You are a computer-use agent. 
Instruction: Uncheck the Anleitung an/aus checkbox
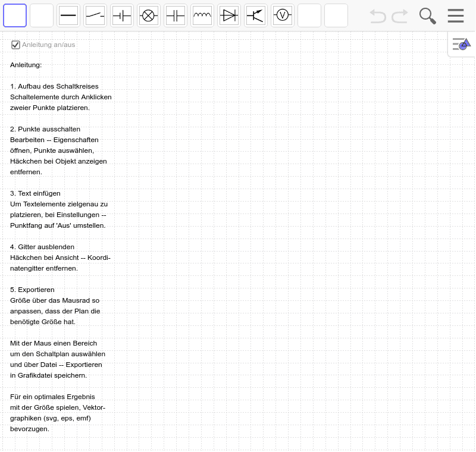point(15,45)
